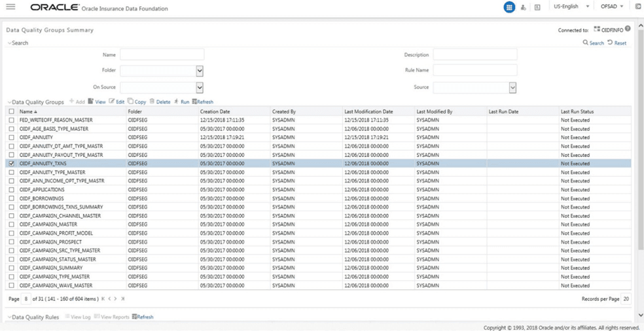This screenshot has height=331, width=644.
Task: Click the Reset link
Action: coord(620,43)
